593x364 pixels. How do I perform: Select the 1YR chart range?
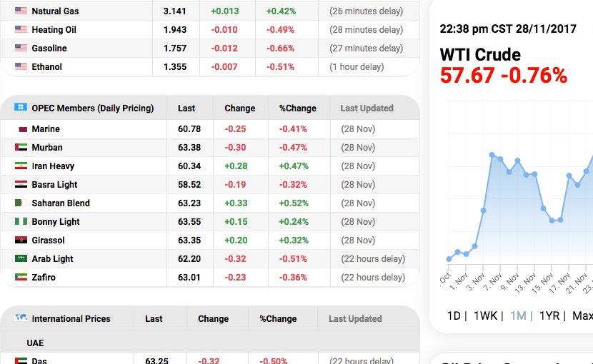[x=549, y=315]
